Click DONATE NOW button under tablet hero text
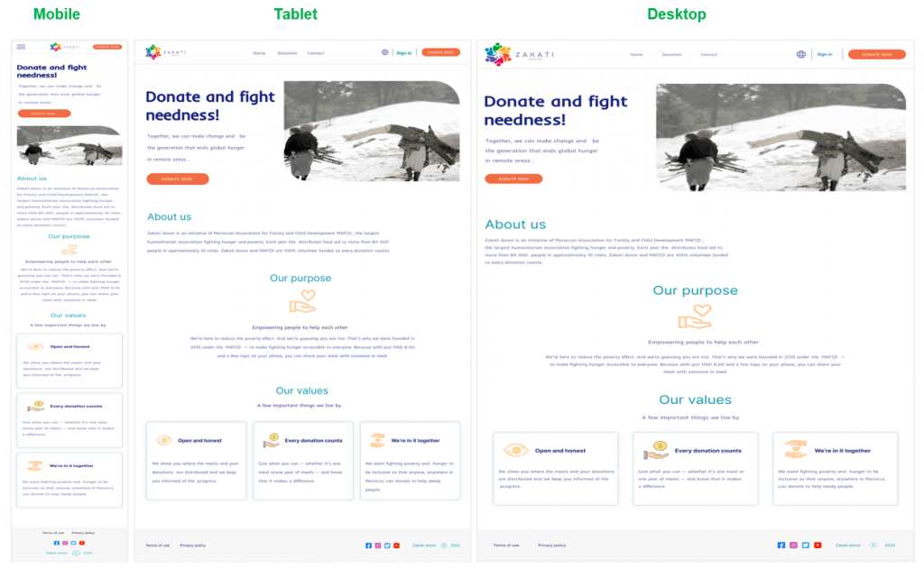Screen dimensions: 924x568 (178, 179)
